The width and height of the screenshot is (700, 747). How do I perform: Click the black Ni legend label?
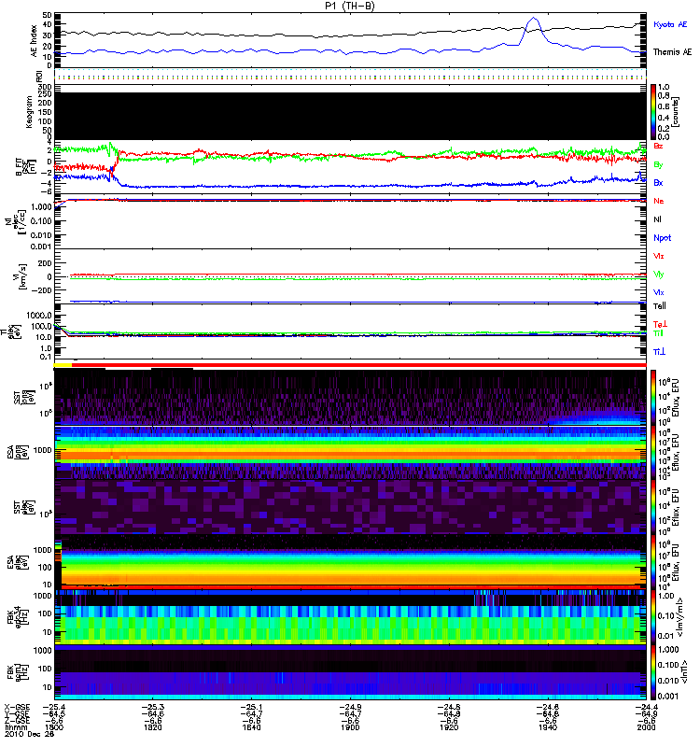click(657, 219)
